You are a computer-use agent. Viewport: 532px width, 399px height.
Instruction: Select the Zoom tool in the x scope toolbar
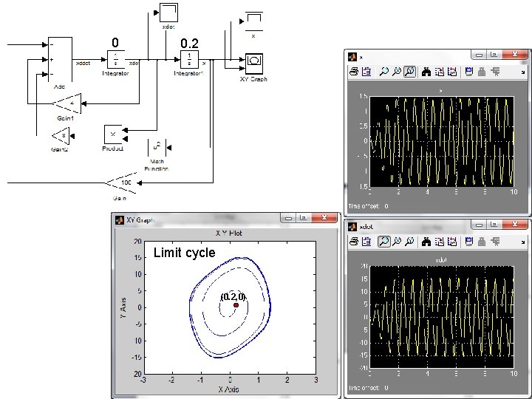(x=383, y=72)
